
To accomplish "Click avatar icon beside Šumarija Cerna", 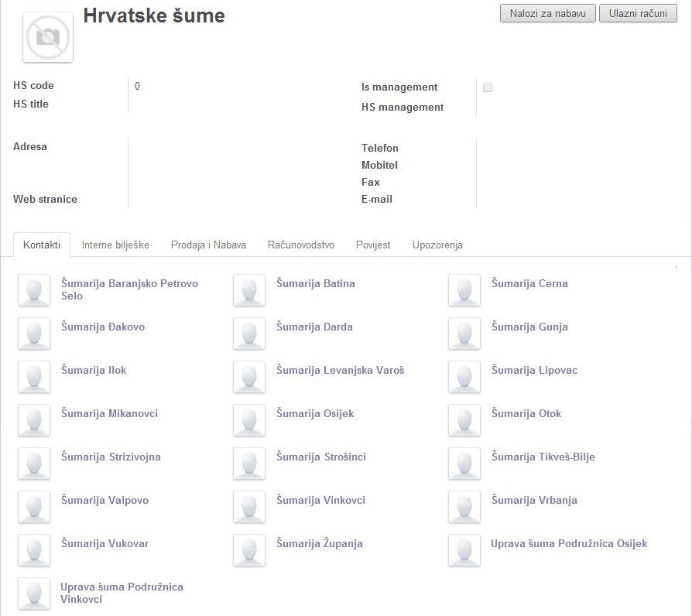I will click(464, 290).
